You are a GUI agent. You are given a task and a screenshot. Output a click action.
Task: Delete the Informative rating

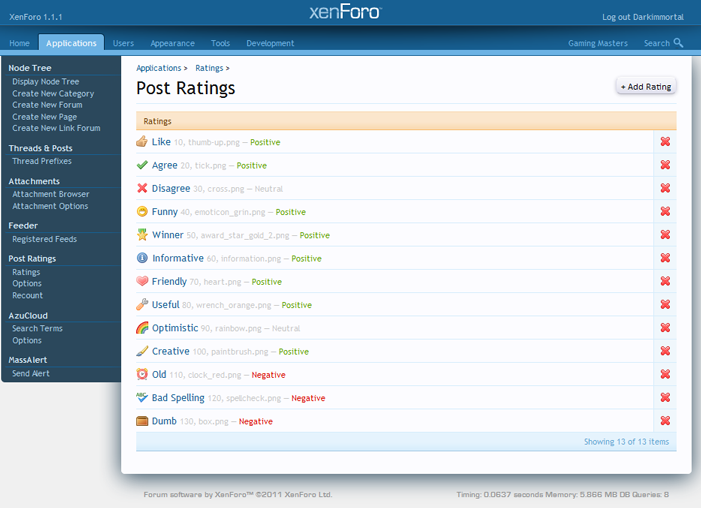[665, 258]
